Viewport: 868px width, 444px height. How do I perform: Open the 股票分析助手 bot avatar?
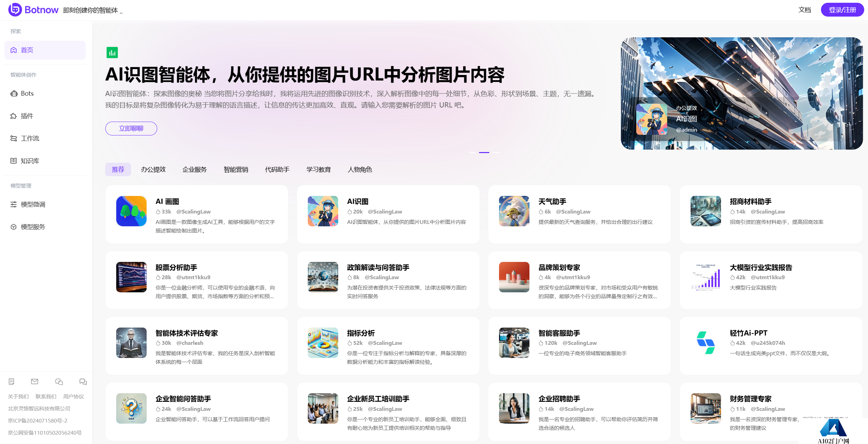pos(131,277)
